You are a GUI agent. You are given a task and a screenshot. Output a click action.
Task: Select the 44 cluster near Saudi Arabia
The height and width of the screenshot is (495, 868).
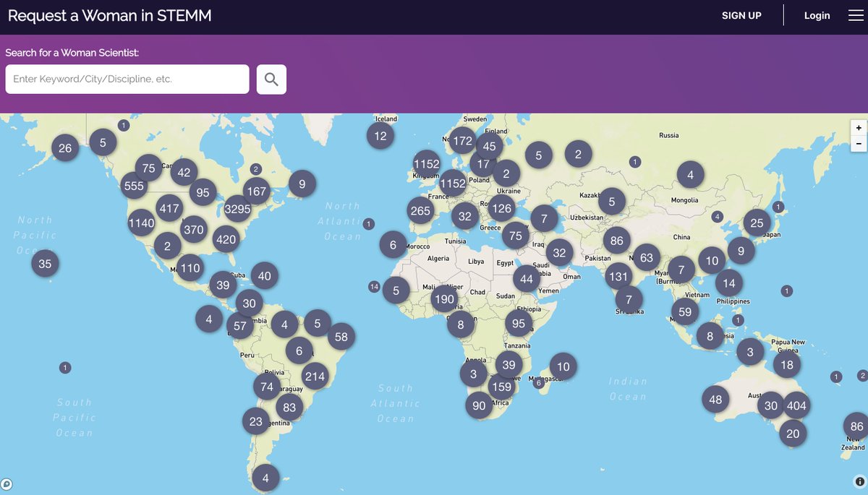pyautogui.click(x=527, y=279)
